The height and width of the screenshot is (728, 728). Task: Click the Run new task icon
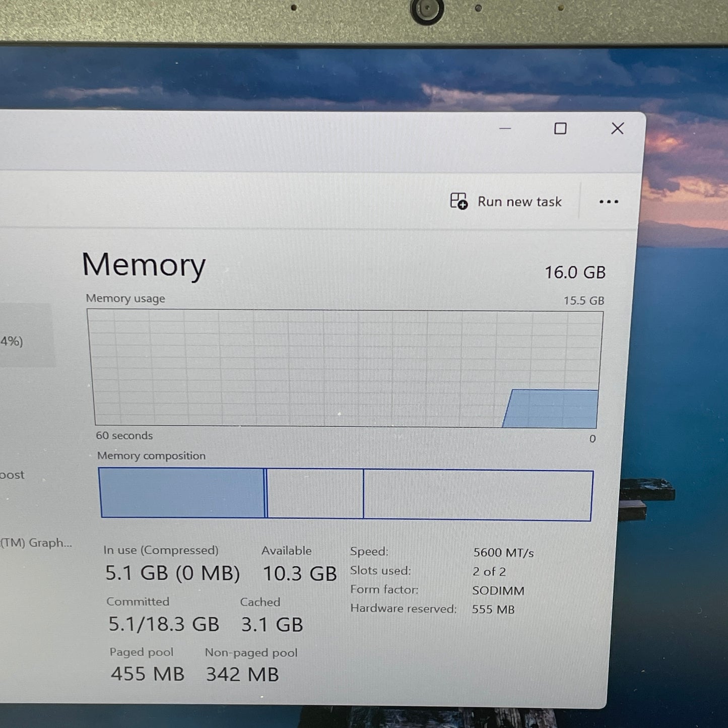click(458, 201)
